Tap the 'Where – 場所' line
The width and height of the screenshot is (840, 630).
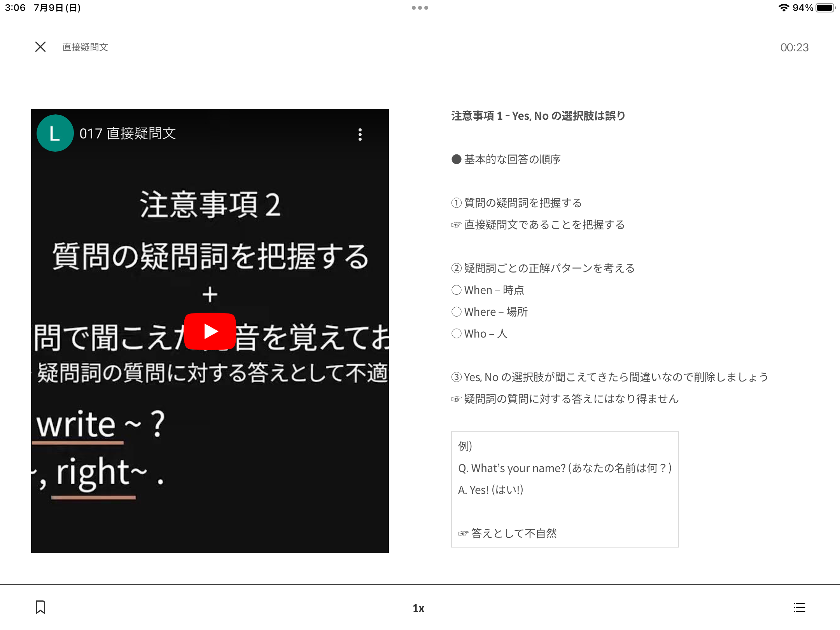click(490, 312)
